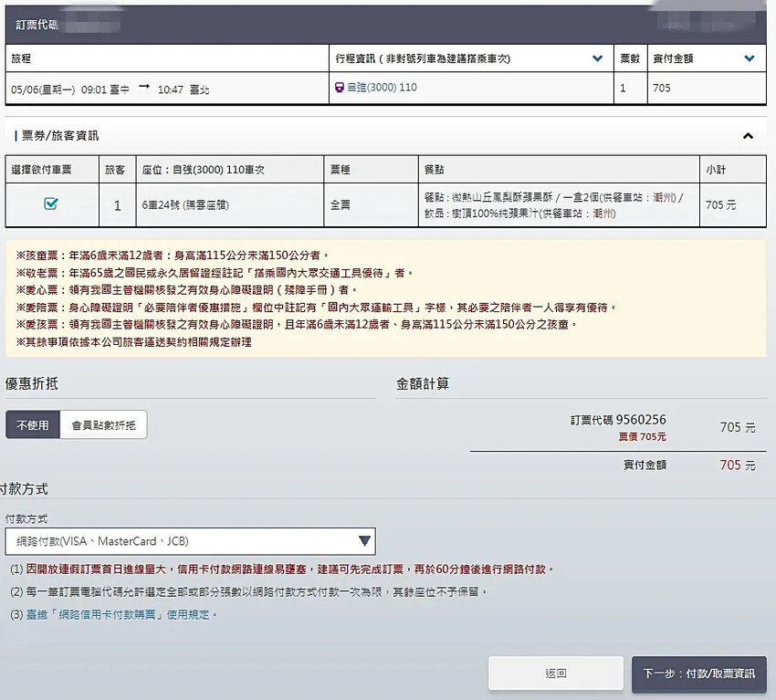This screenshot has height=700, width=776.
Task: Click the blue triangle in the payment selector
Action: pos(365,541)
